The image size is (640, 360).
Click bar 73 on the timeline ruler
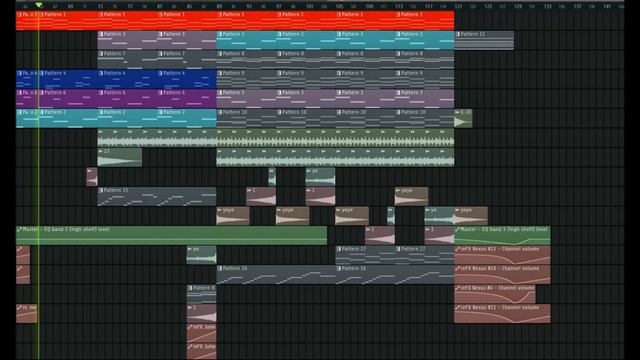(100, 7)
